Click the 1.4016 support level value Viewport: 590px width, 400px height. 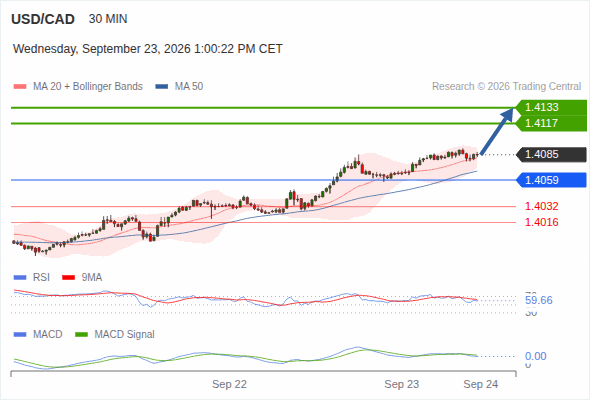[x=541, y=222]
